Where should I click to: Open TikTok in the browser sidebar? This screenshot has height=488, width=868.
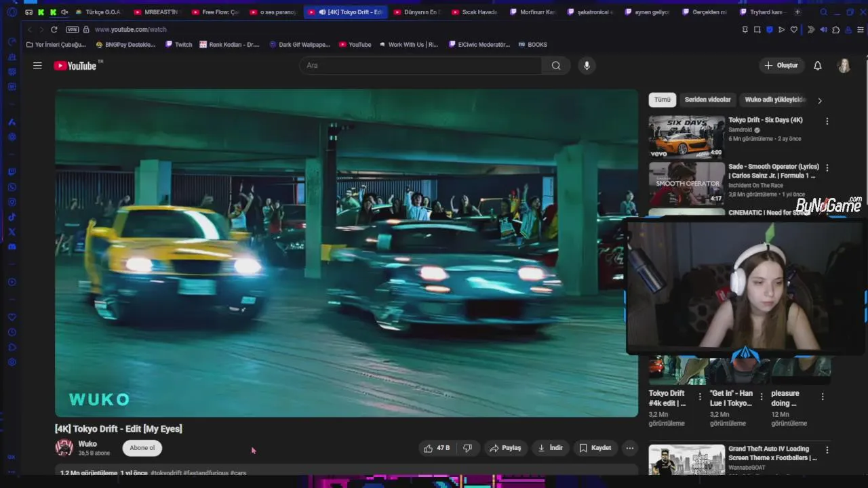(12, 217)
